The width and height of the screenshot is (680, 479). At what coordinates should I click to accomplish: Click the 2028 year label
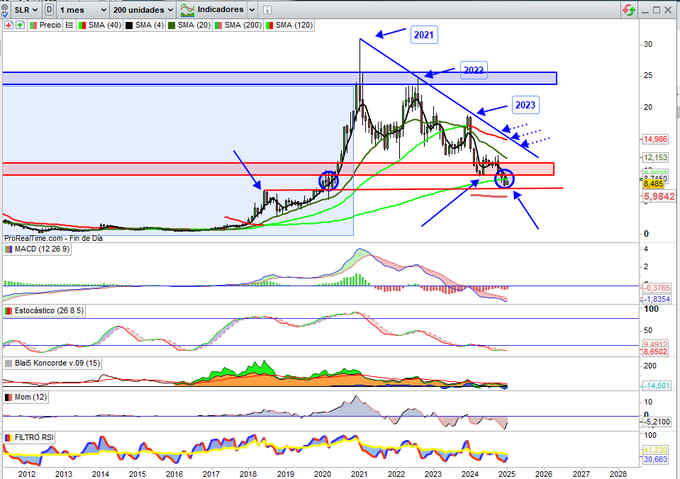(618, 474)
